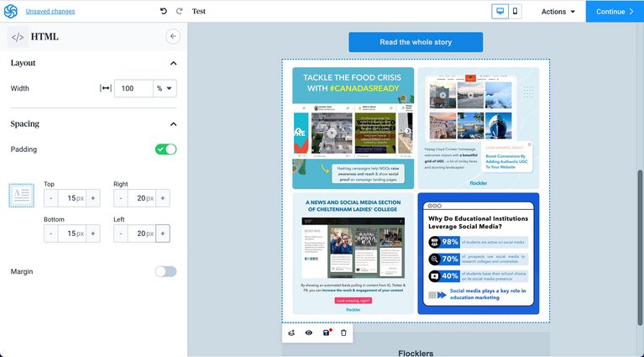Click the Hapag-Lloyd Cruises UGC grid image
Screen dimensions: 644x357
pyautogui.click(x=479, y=129)
